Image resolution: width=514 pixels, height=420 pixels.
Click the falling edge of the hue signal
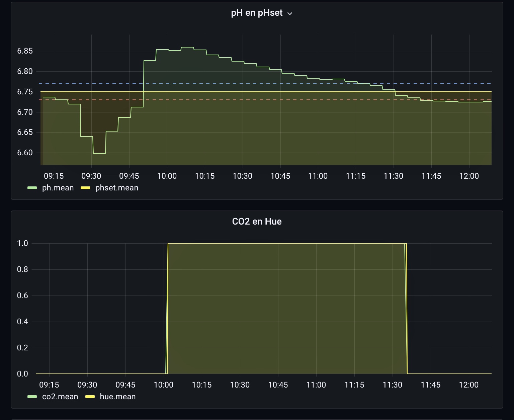[x=407, y=308]
